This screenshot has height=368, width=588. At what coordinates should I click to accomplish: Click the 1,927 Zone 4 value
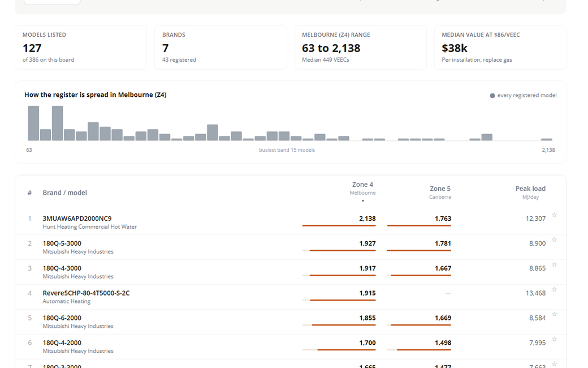coord(367,243)
